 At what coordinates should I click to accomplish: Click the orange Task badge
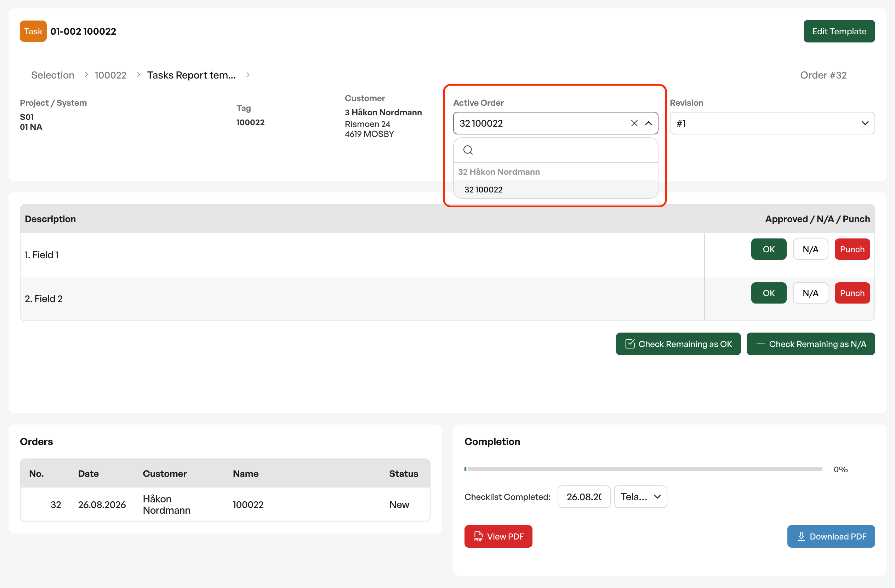(x=33, y=31)
